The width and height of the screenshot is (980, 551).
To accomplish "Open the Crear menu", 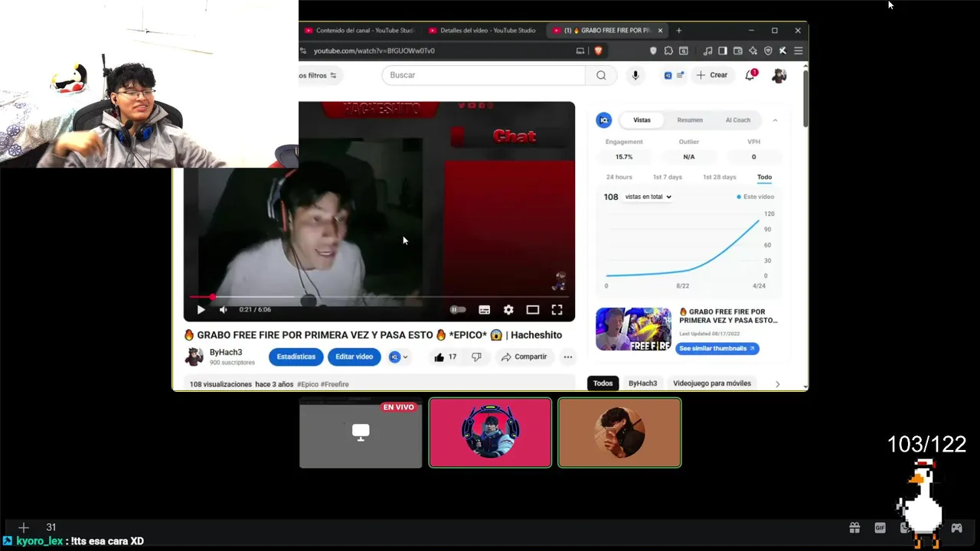I will [711, 75].
